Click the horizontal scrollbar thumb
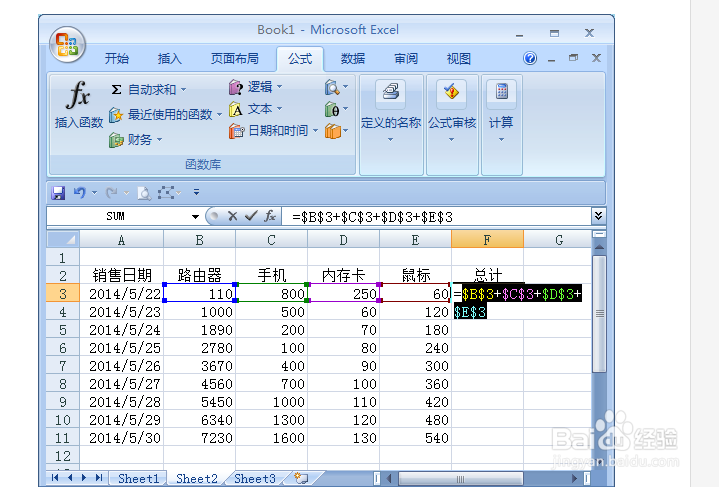Screen dimensions: 719x487 (460, 479)
